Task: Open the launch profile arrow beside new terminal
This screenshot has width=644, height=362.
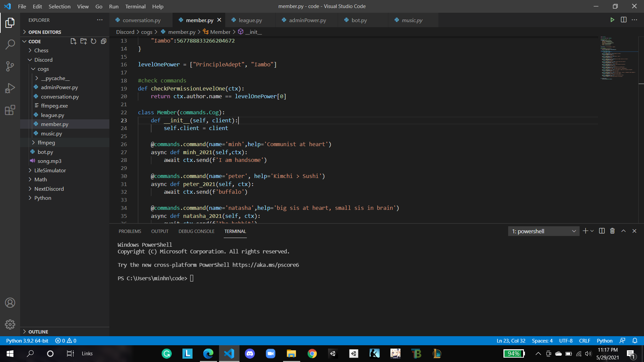Action: [592, 231]
